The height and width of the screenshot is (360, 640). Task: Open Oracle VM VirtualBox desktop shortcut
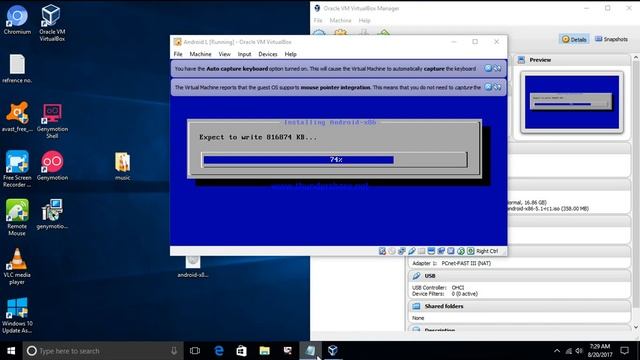[x=52, y=23]
